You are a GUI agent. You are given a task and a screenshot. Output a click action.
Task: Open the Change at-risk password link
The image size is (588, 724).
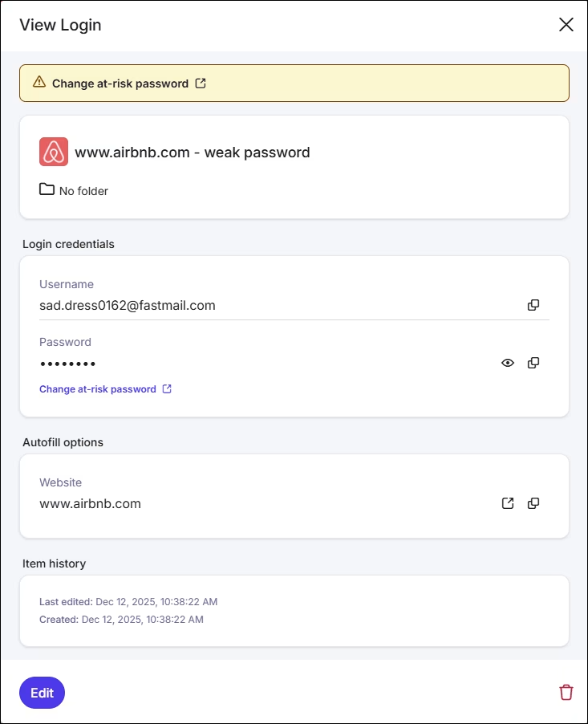[99, 388]
